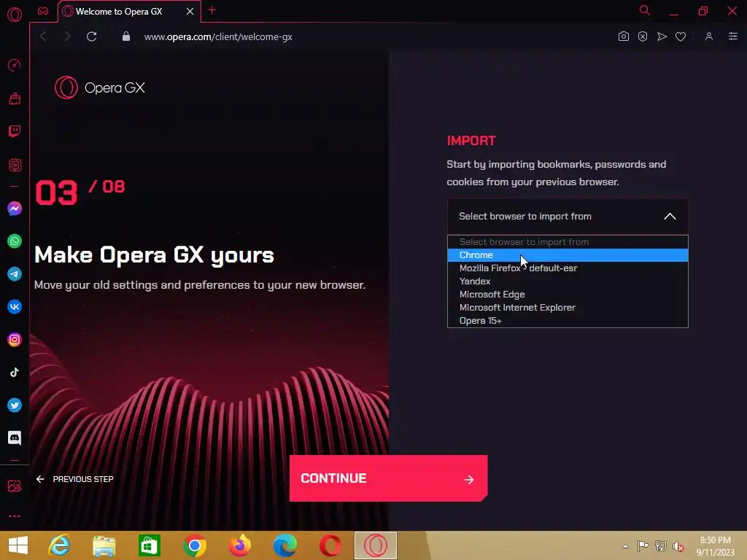The height and width of the screenshot is (560, 747).
Task: Launch Firefox from taskbar
Action: pos(239,545)
